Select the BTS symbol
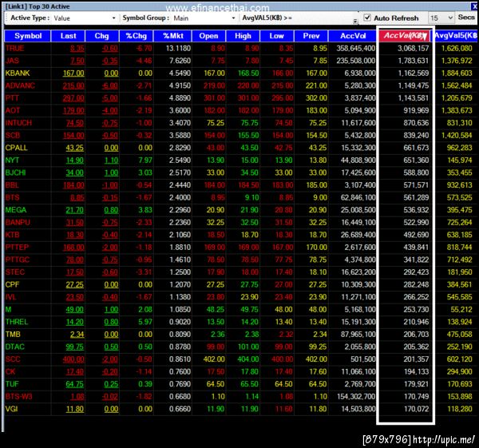 (12, 197)
